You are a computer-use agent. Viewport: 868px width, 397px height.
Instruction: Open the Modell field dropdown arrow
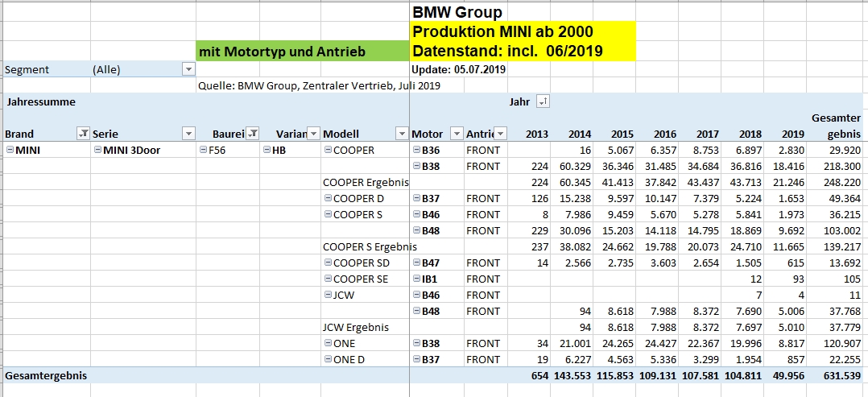[x=401, y=134]
